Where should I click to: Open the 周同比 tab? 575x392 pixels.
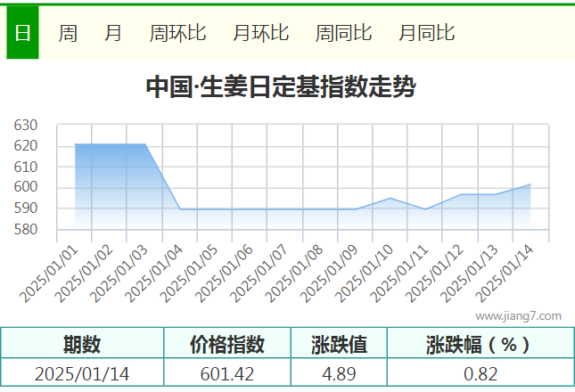point(343,33)
